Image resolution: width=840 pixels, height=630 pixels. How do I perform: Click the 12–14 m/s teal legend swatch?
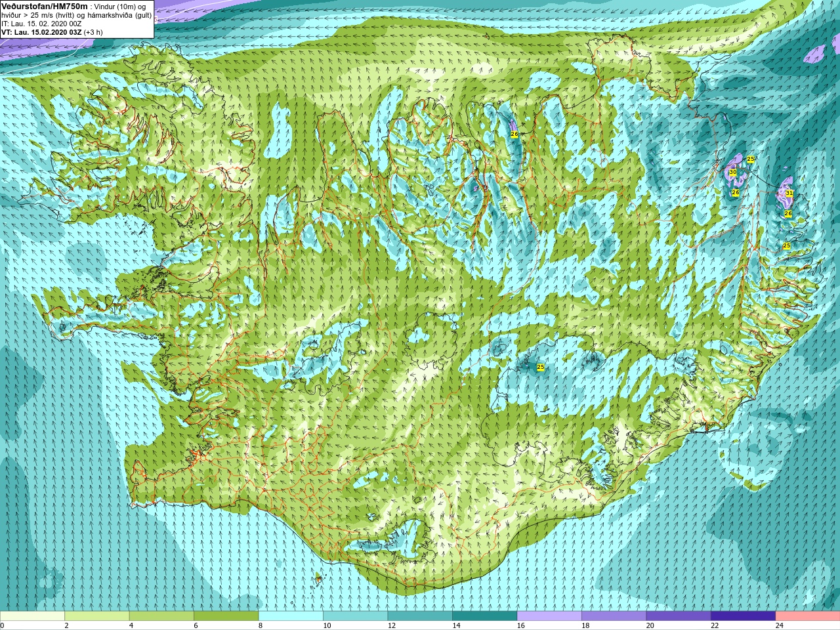pos(420,616)
